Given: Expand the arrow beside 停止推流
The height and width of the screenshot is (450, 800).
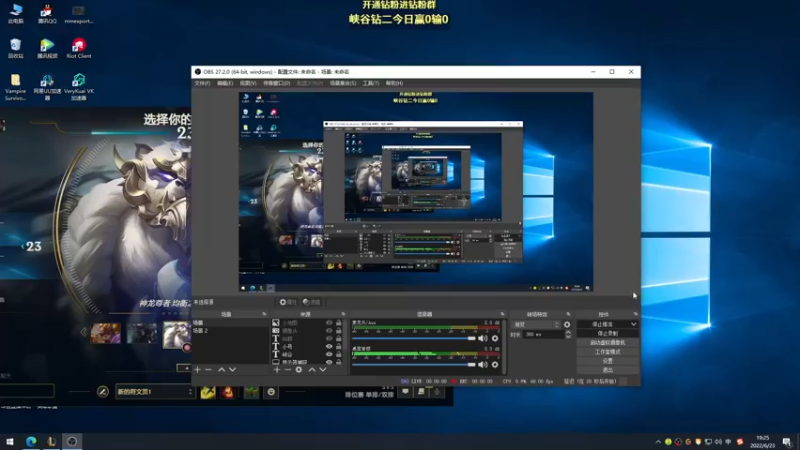Looking at the screenshot, I should (634, 324).
